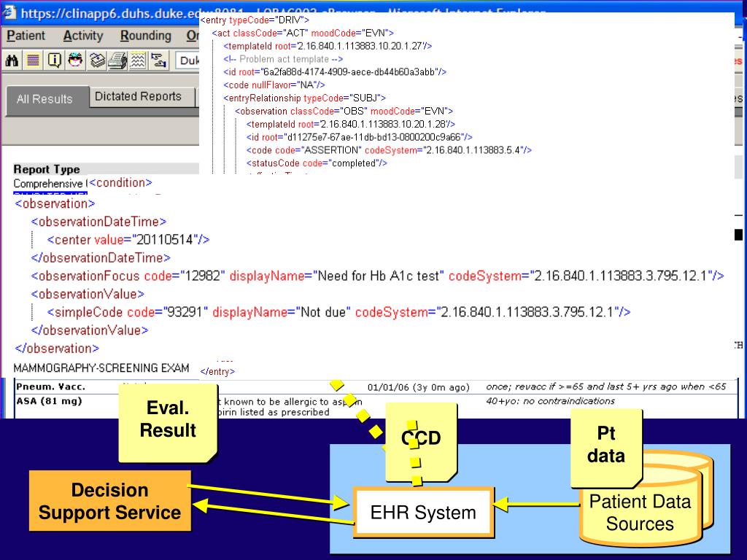
Task: Click the opening <observationDateTime> tag
Action: point(98,222)
